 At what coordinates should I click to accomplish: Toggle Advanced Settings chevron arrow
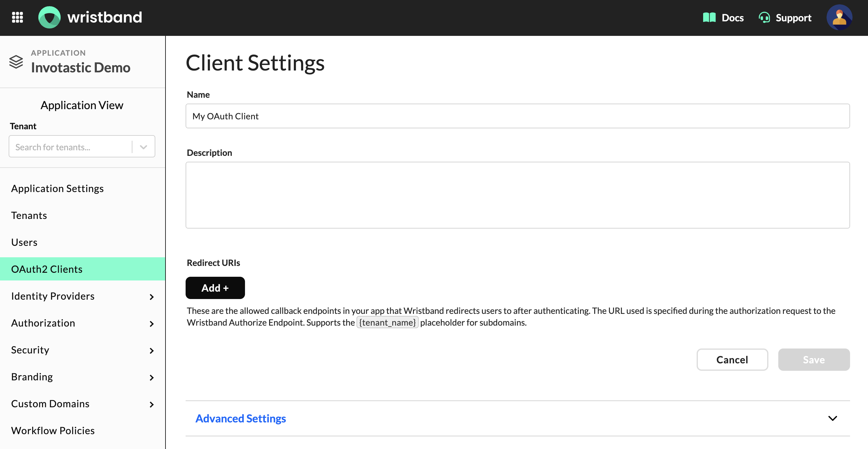click(832, 418)
